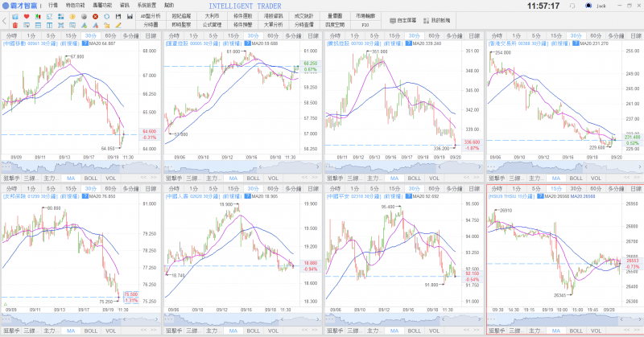
Task: Toggle VOL indicator on bottom-left chart
Action: [110, 331]
